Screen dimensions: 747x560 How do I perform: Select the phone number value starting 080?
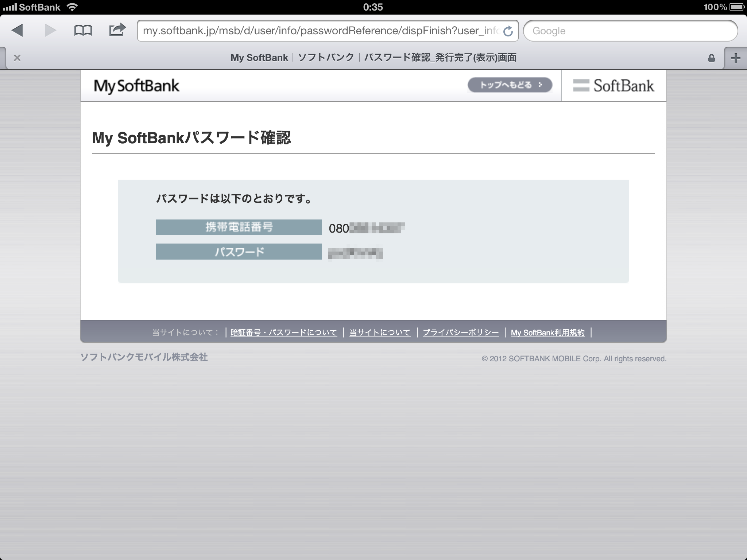click(x=367, y=228)
